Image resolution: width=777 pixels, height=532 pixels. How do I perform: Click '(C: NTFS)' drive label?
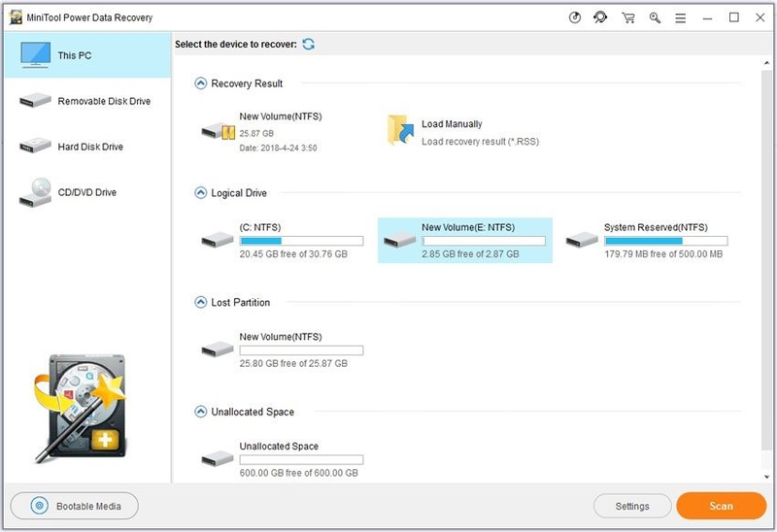click(x=259, y=227)
